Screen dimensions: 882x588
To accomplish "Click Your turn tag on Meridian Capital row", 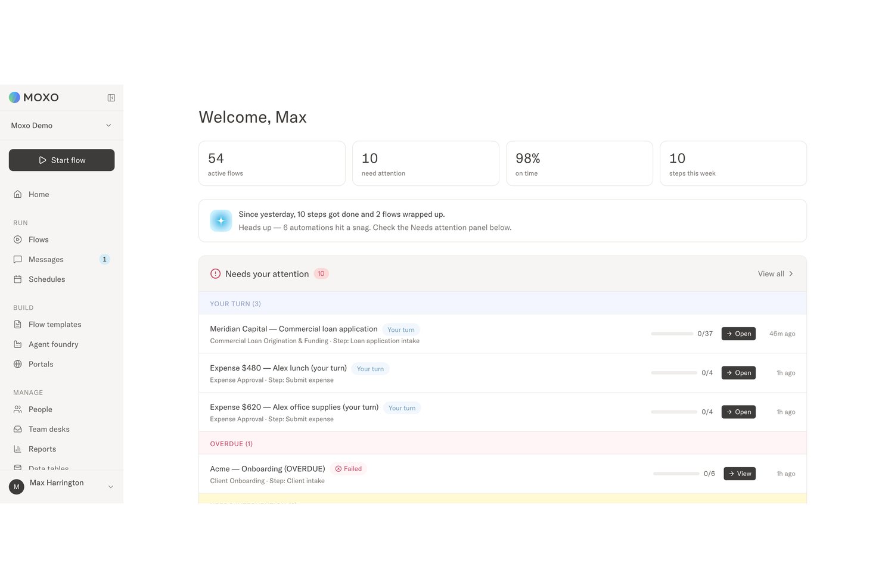I will click(x=401, y=329).
